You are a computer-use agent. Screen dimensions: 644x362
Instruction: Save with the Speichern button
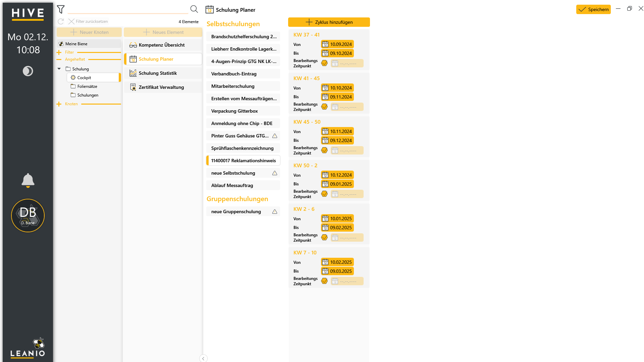click(x=593, y=9)
